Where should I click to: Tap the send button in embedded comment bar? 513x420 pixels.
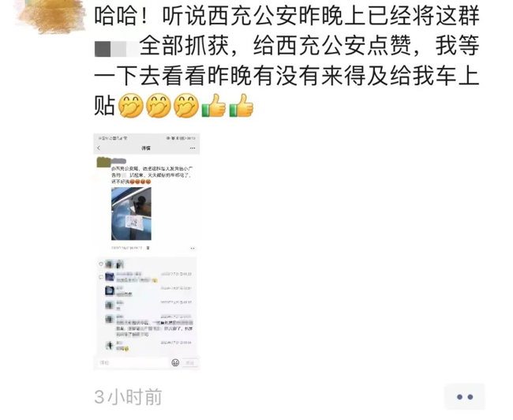tap(189, 362)
